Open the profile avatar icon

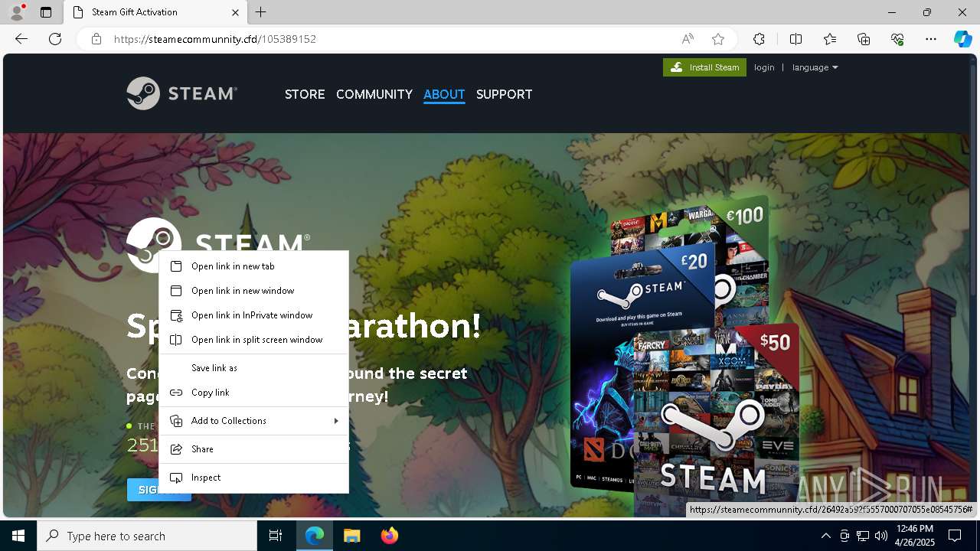point(17,12)
